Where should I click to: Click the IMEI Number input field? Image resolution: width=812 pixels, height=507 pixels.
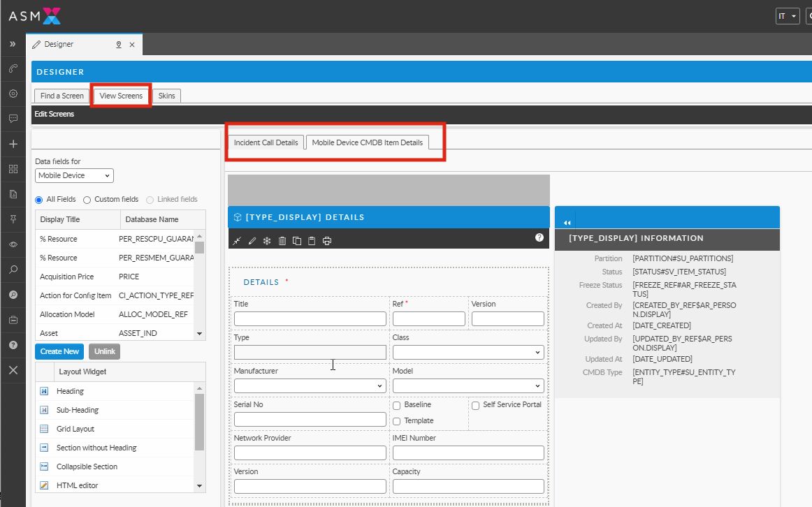click(x=468, y=453)
